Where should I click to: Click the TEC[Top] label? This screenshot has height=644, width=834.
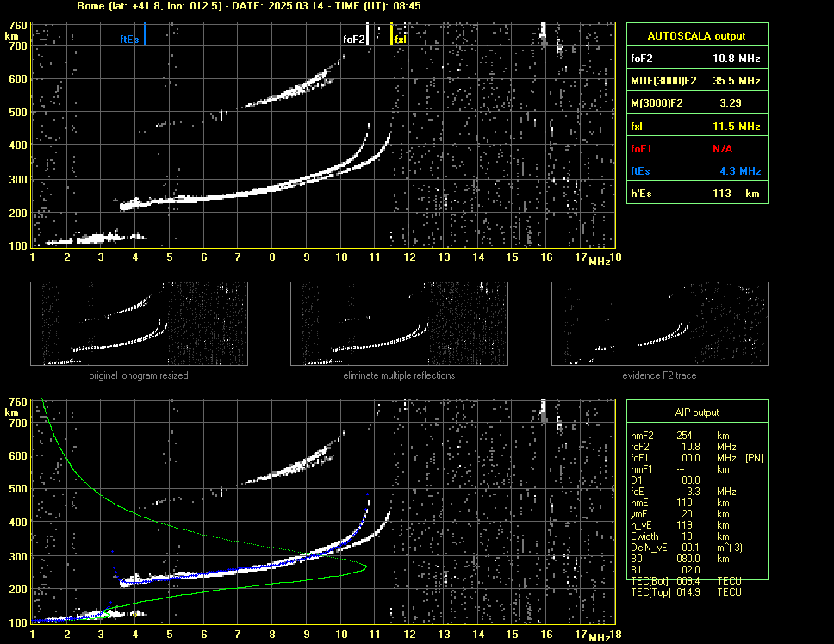pyautogui.click(x=650, y=592)
